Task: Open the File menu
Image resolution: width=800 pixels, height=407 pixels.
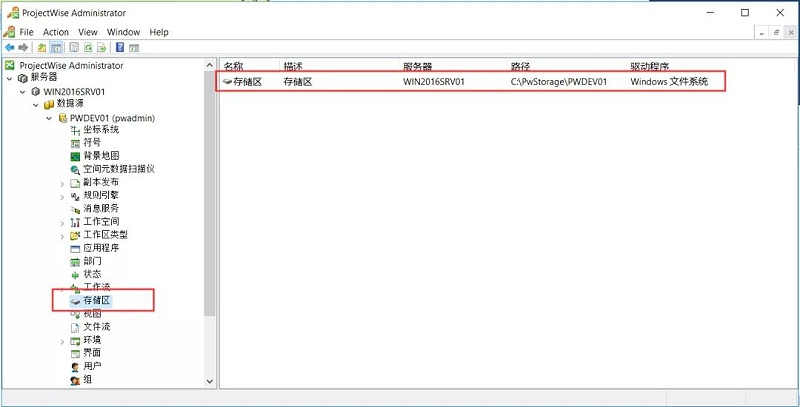Action: click(27, 32)
